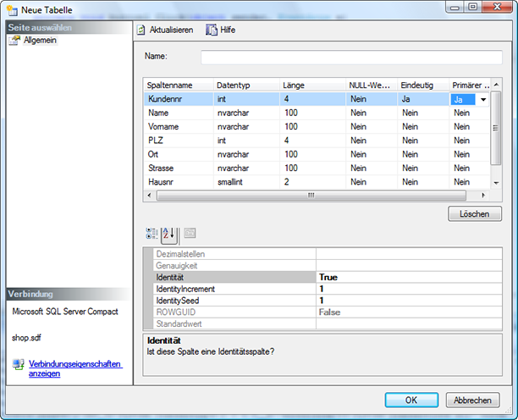Image resolution: width=518 pixels, height=420 pixels.
Task: Click the Aktualisieren toolbar label
Action: coord(171,30)
